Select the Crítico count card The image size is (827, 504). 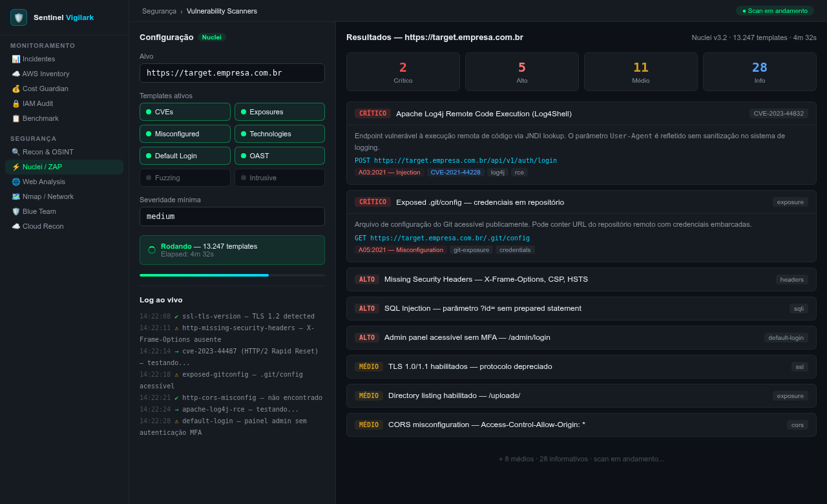click(403, 72)
